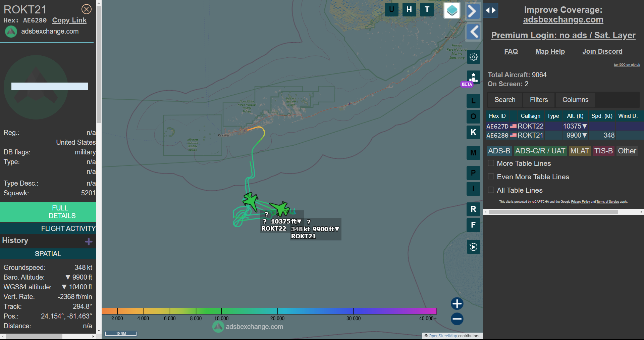The height and width of the screenshot is (340, 644).
Task: Open the history replay button
Action: point(473,247)
